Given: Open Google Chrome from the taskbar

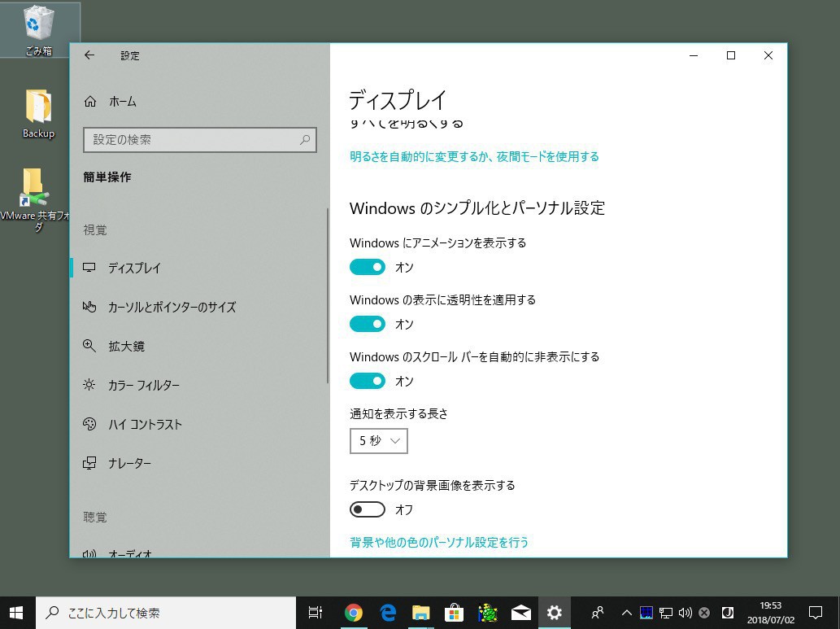Looking at the screenshot, I should [x=353, y=613].
